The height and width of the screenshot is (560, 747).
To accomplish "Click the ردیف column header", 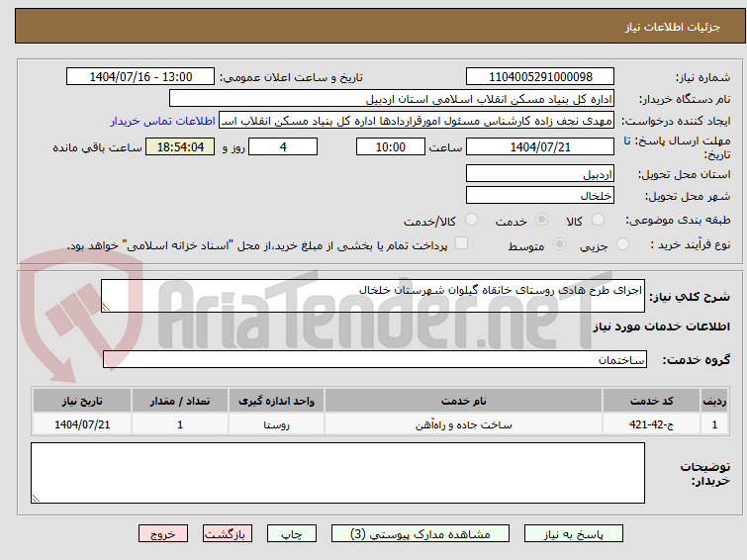I will pyautogui.click(x=714, y=401).
